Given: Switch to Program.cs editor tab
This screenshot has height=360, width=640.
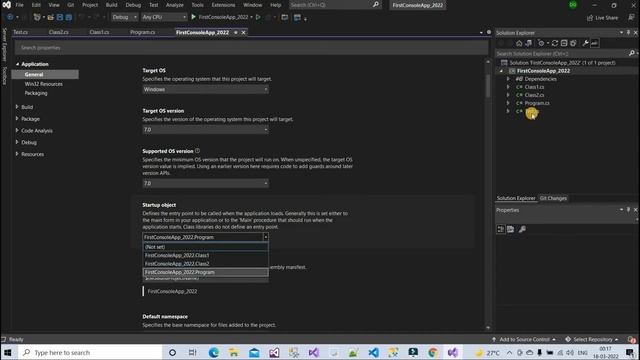Looking at the screenshot, I should 142,32.
